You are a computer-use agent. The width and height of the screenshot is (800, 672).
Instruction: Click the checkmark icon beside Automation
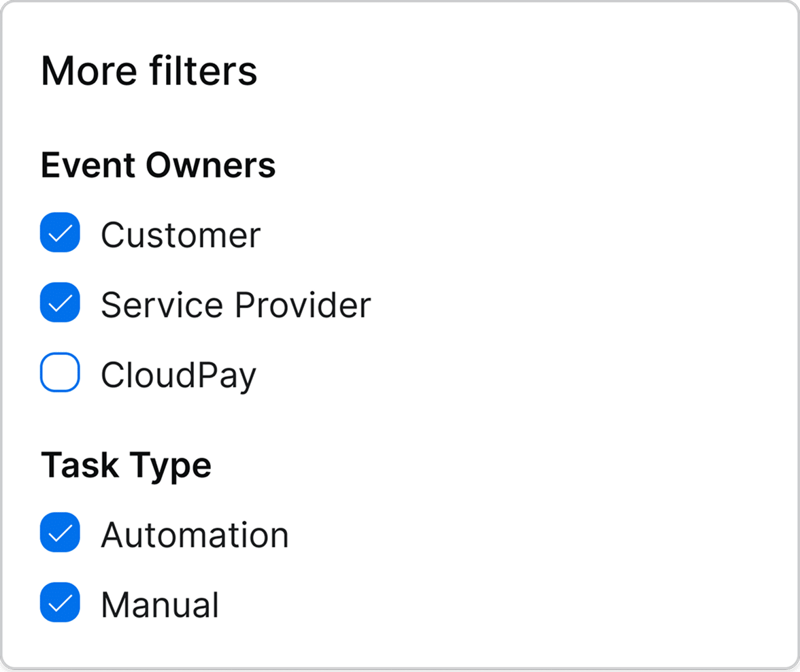pos(61,533)
